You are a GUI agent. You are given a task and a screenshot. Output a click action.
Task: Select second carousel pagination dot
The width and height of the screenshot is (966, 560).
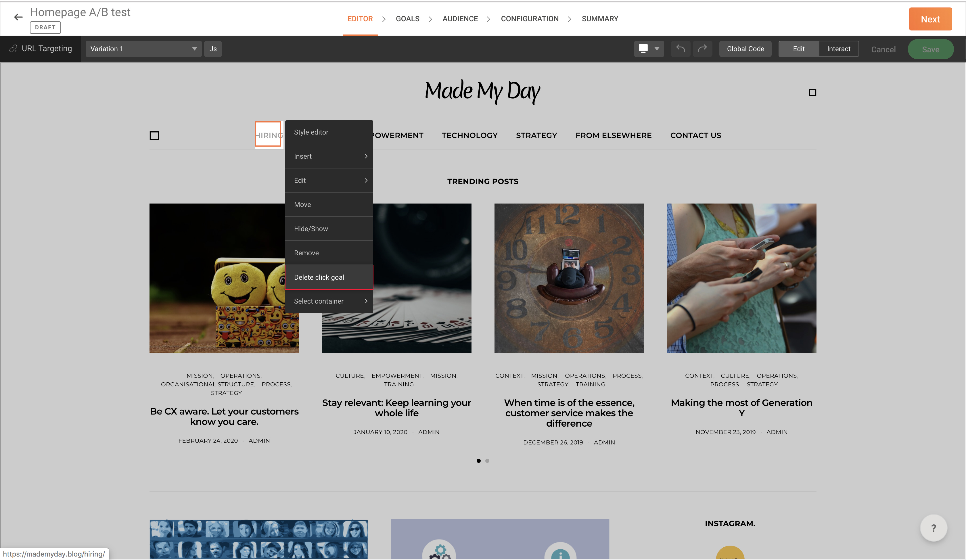pos(487,461)
